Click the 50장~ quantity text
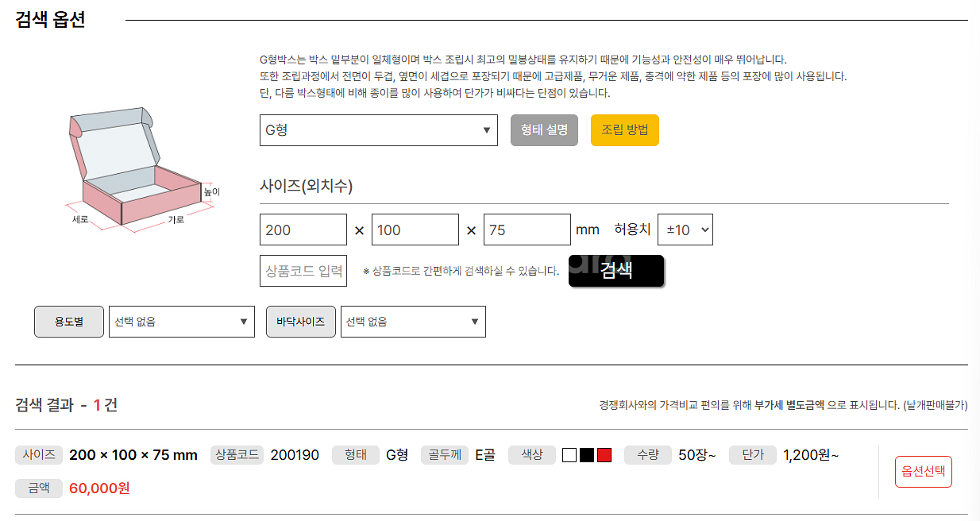The height and width of the screenshot is (521, 980). coord(697,455)
